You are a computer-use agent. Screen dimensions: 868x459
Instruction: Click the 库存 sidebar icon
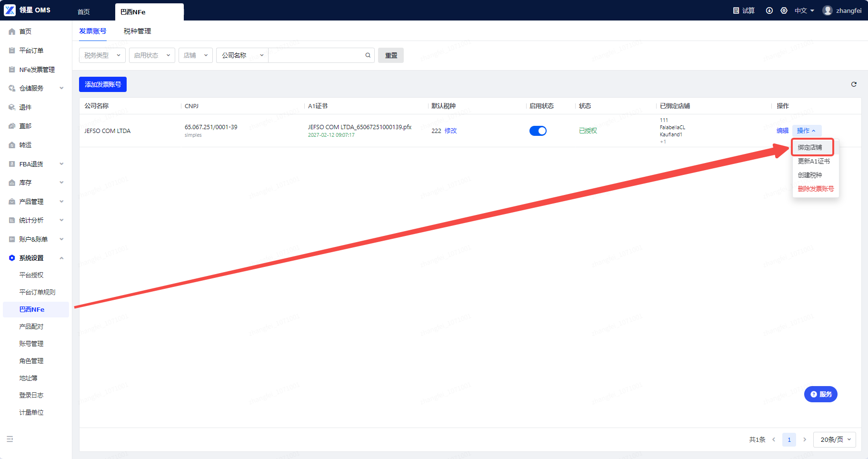coord(12,183)
